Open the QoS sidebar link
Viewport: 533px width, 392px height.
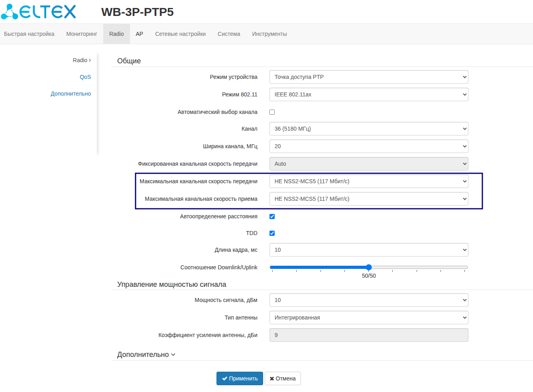point(85,77)
